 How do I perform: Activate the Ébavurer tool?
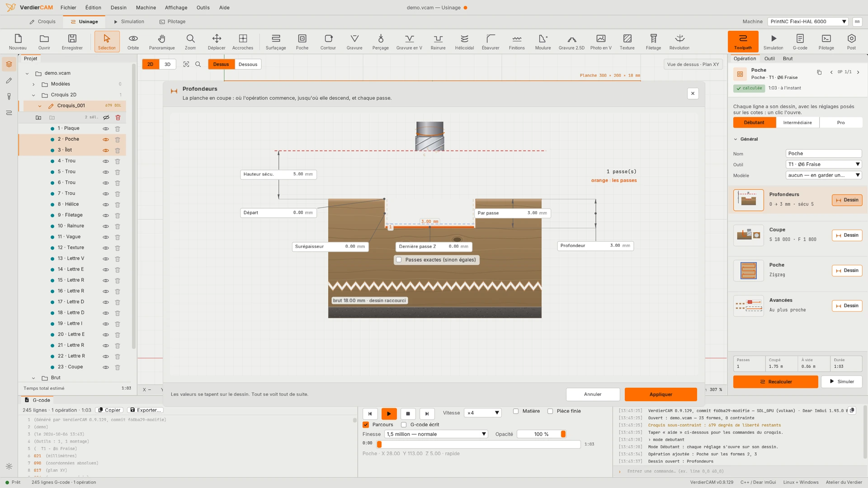click(491, 42)
